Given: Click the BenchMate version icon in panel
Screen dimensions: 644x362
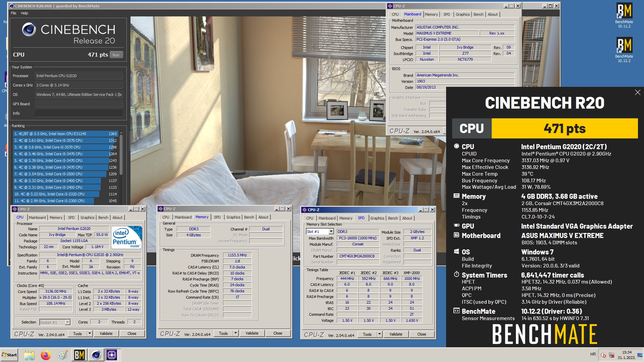Looking at the screenshot, I should tap(457, 311).
